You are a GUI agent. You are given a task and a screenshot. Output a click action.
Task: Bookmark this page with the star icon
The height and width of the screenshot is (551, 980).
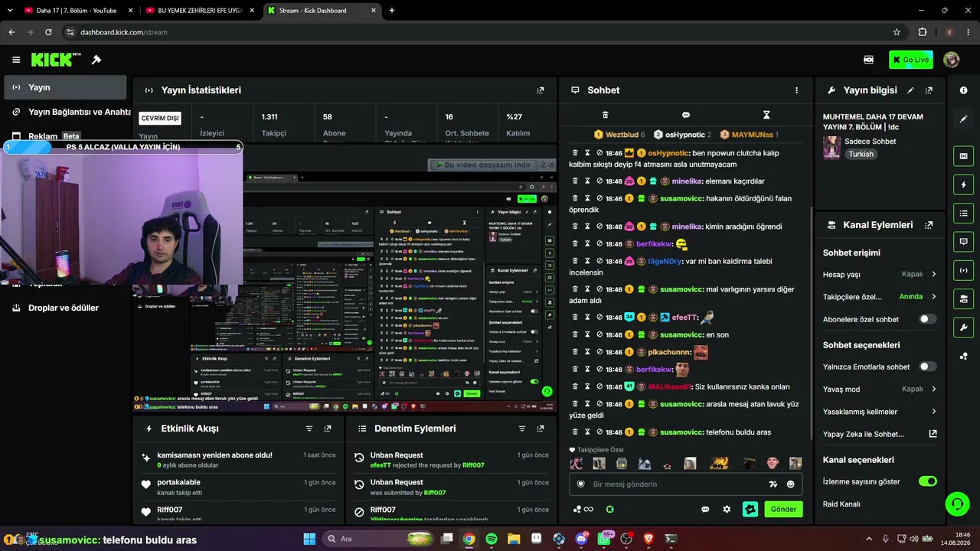[x=897, y=32]
